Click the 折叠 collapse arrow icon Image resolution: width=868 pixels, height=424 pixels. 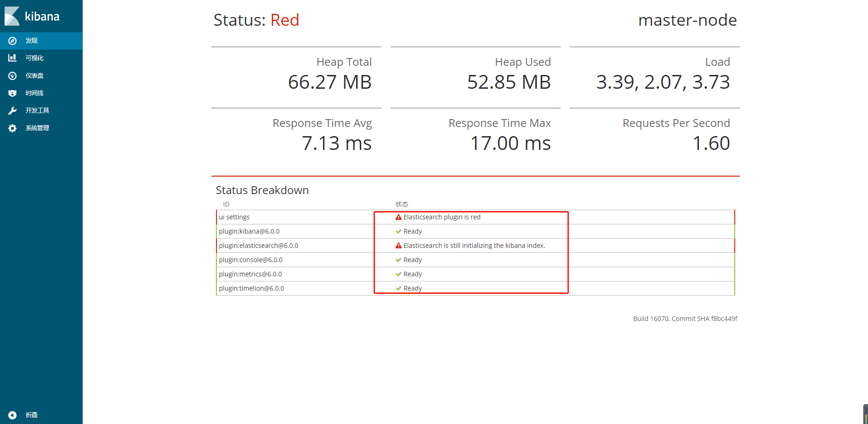[x=12, y=415]
